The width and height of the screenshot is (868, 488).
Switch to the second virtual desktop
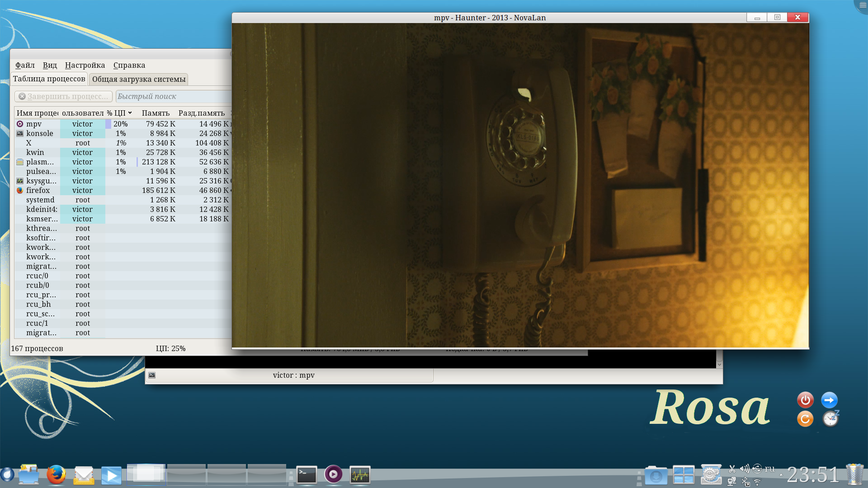(x=186, y=474)
